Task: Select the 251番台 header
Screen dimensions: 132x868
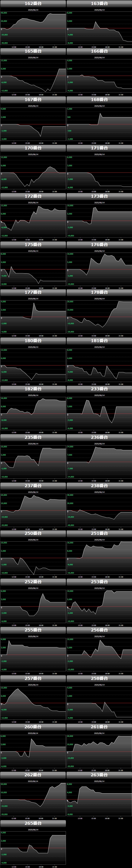Action: click(99, 533)
